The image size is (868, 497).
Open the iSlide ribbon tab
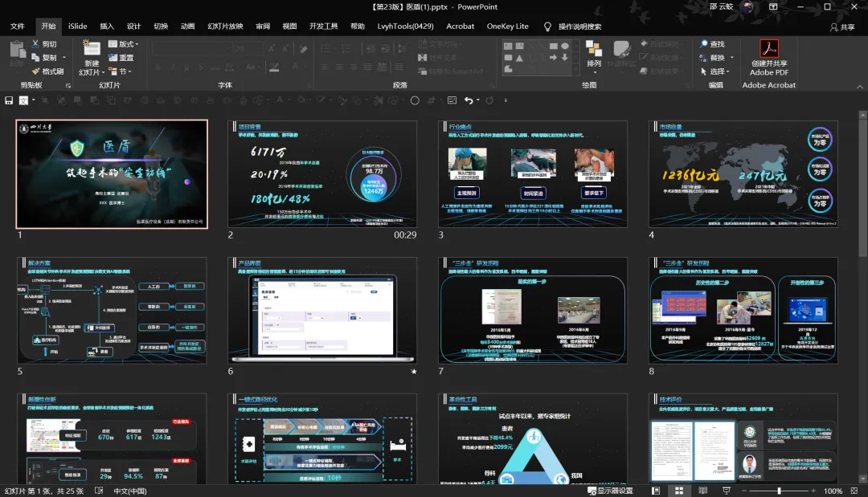[77, 26]
